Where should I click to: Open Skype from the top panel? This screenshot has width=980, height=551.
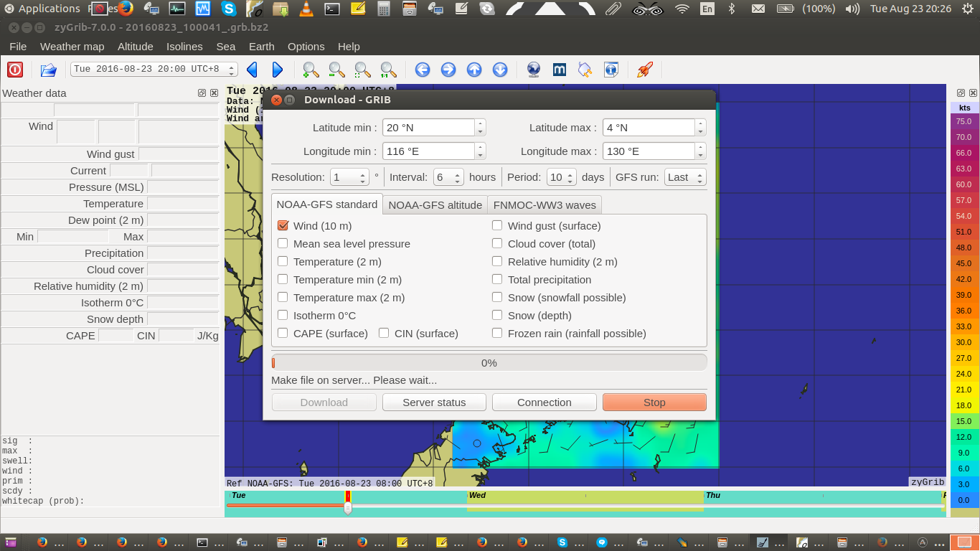(229, 9)
